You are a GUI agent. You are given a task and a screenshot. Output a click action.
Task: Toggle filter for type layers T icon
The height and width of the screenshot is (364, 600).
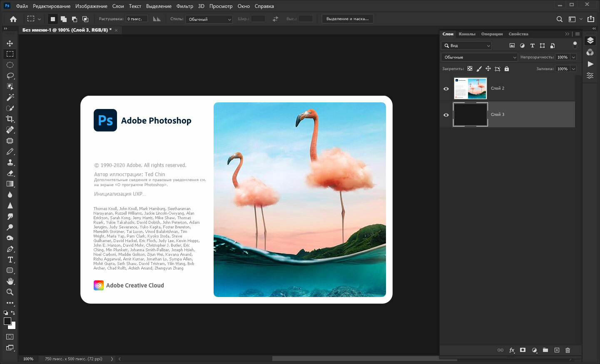[x=532, y=45]
